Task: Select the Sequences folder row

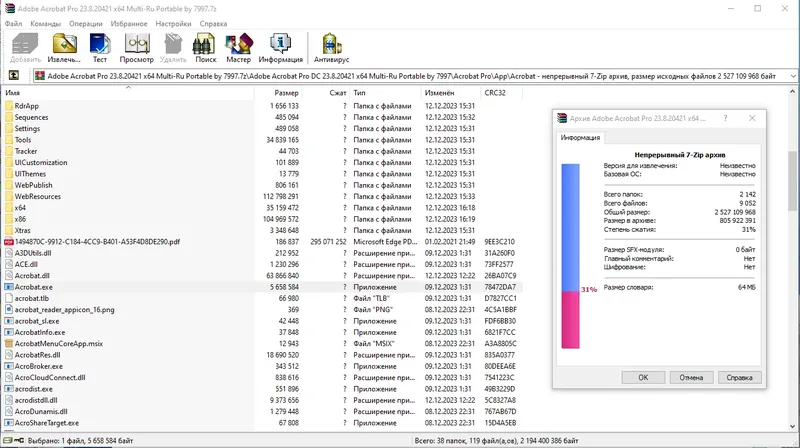Action: [263, 117]
